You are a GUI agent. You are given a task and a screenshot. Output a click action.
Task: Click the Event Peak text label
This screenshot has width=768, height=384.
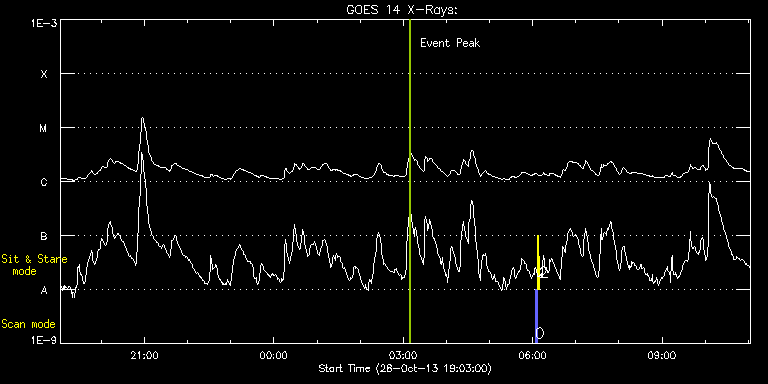click(x=450, y=43)
